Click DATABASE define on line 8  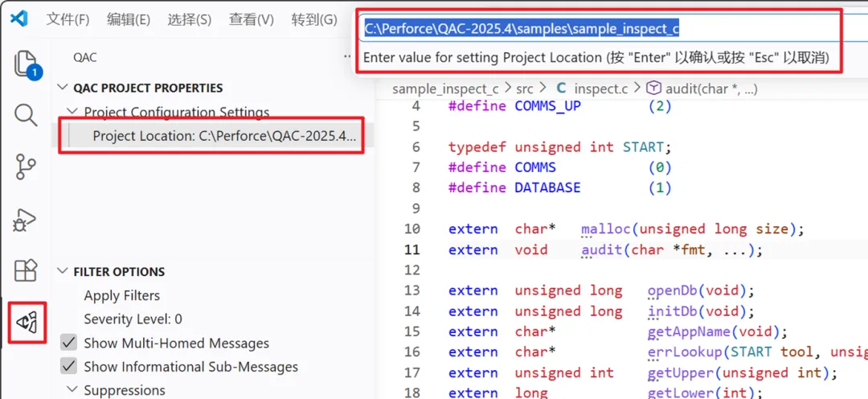(548, 188)
